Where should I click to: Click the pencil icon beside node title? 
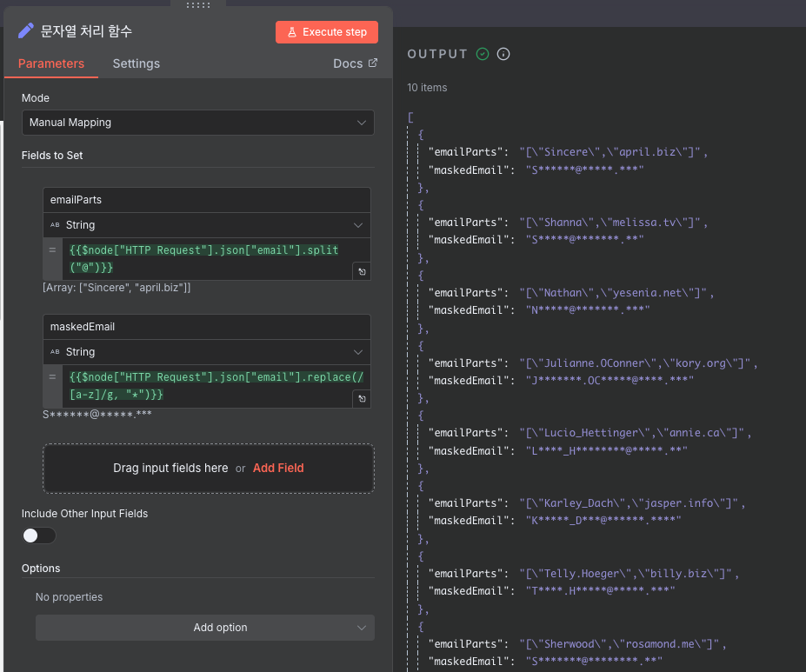26,30
